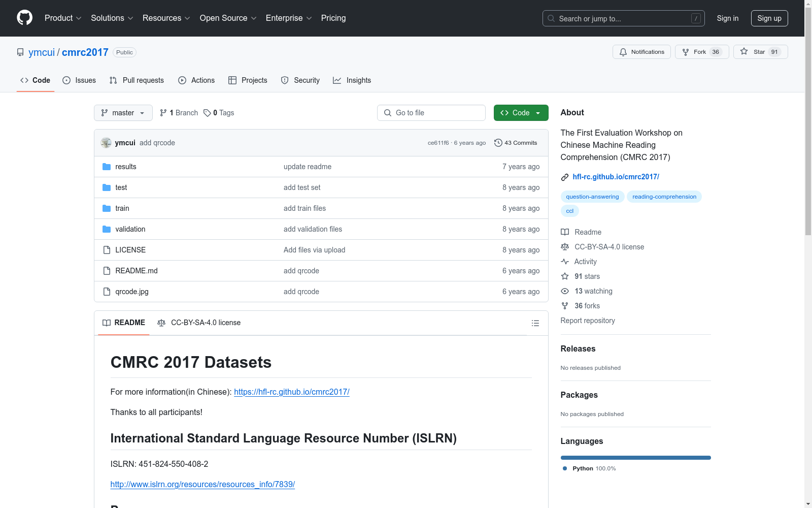The height and width of the screenshot is (508, 812).
Task: Click the pulse icon next to Activity
Action: [x=565, y=262]
